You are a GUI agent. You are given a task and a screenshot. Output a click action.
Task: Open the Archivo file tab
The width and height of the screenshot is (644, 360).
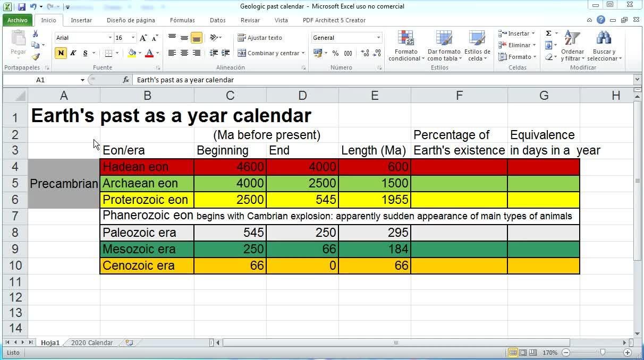[18, 20]
